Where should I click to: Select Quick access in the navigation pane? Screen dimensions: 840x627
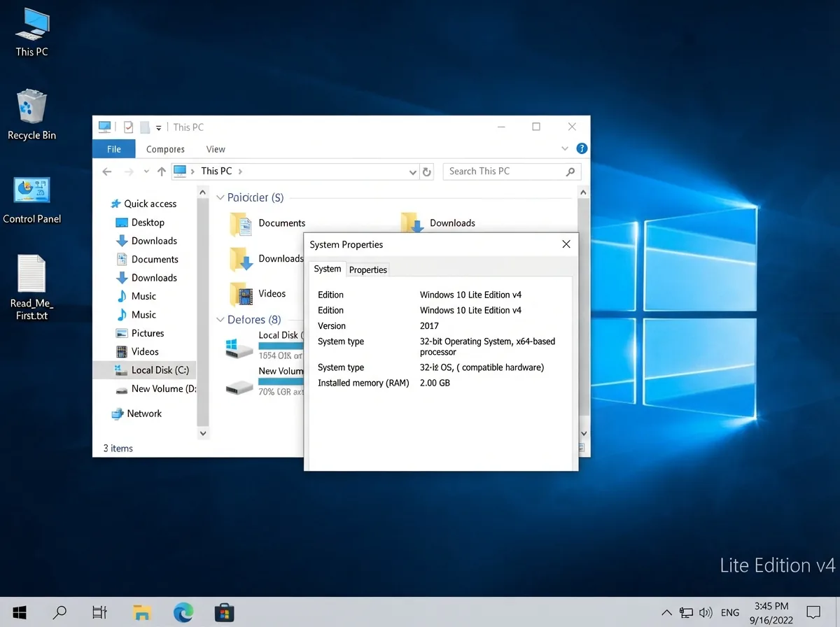143,204
